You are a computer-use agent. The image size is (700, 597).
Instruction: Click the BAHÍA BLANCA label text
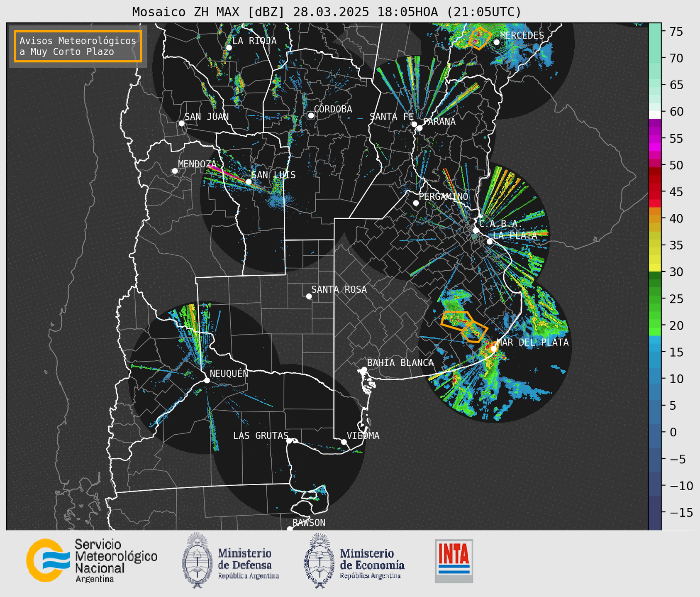click(400, 362)
